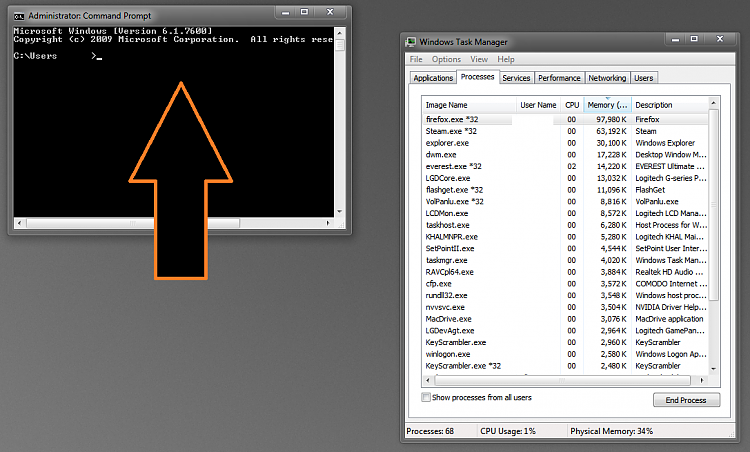750x452 pixels.
Task: Open the Help menu in Task Manager
Action: [506, 59]
